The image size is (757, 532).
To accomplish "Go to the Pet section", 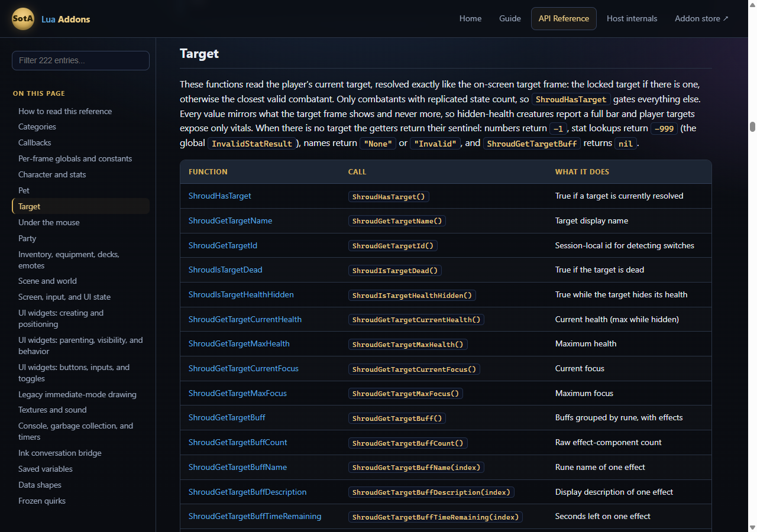I will tap(24, 190).
